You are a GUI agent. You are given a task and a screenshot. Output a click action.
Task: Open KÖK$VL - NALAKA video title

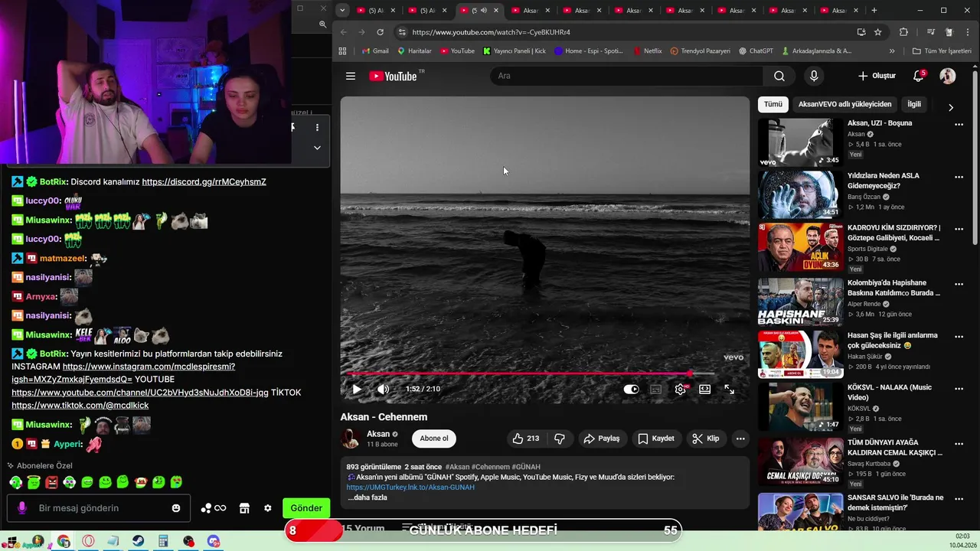tap(890, 392)
